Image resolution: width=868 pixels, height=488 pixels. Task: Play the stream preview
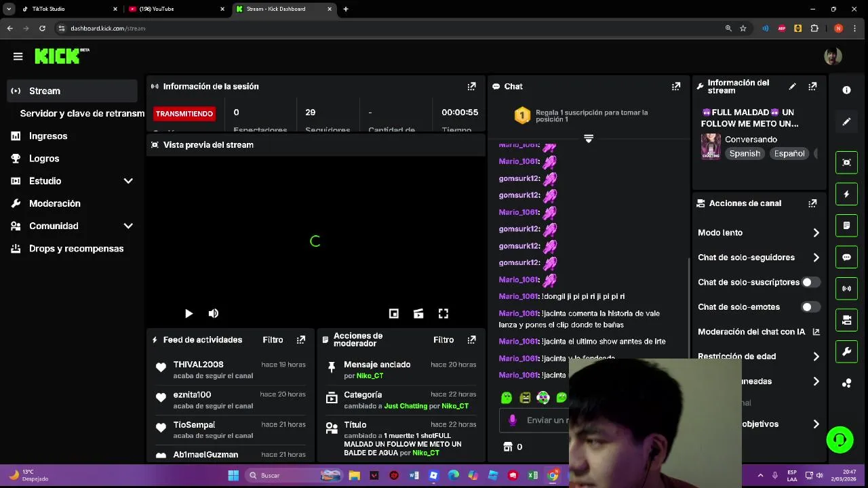click(189, 313)
